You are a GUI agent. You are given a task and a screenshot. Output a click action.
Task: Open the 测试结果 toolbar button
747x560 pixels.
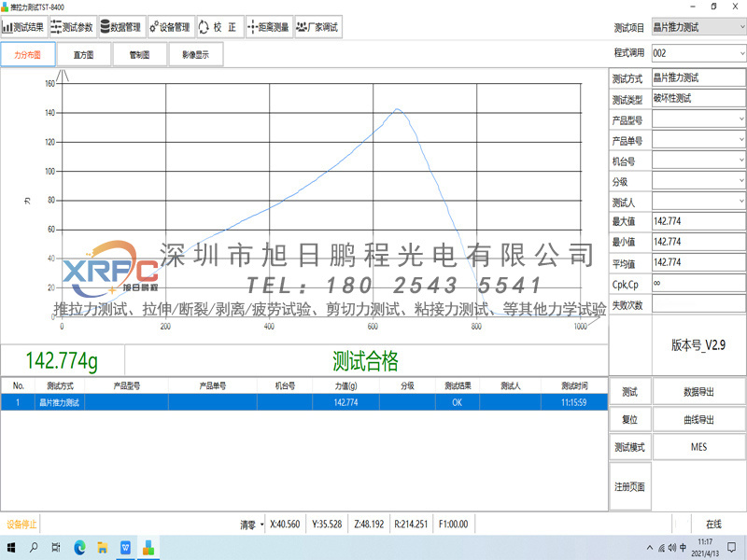[24, 27]
